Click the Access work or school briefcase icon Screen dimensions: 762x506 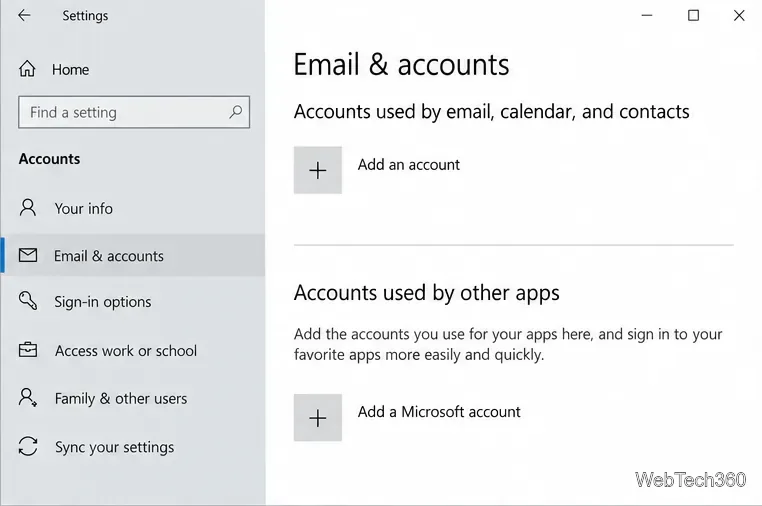coord(28,350)
